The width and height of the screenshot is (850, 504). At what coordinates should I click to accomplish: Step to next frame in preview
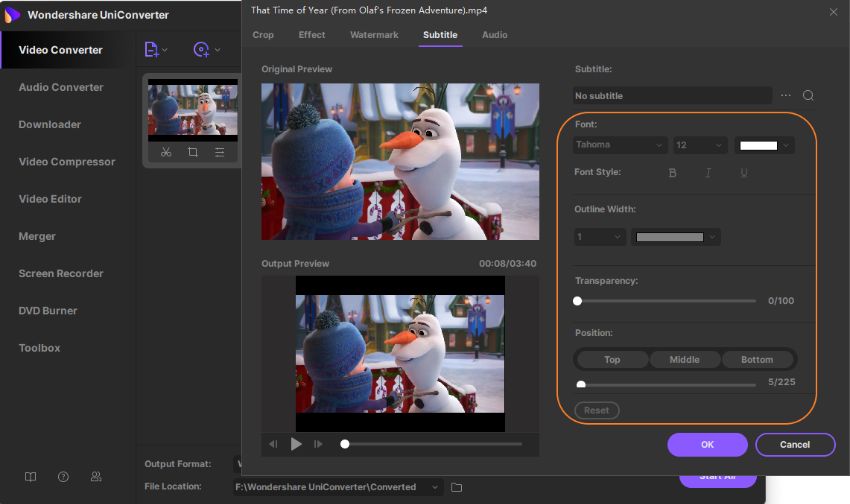point(318,444)
